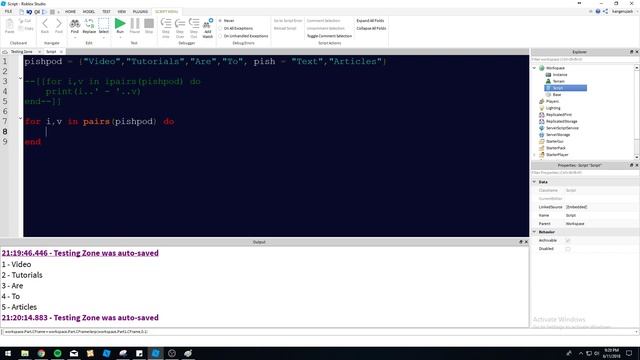Viewport: 640px width, 360px height.
Task: Switch to the SCRIPT MENU ribbon tab
Action: (167, 11)
